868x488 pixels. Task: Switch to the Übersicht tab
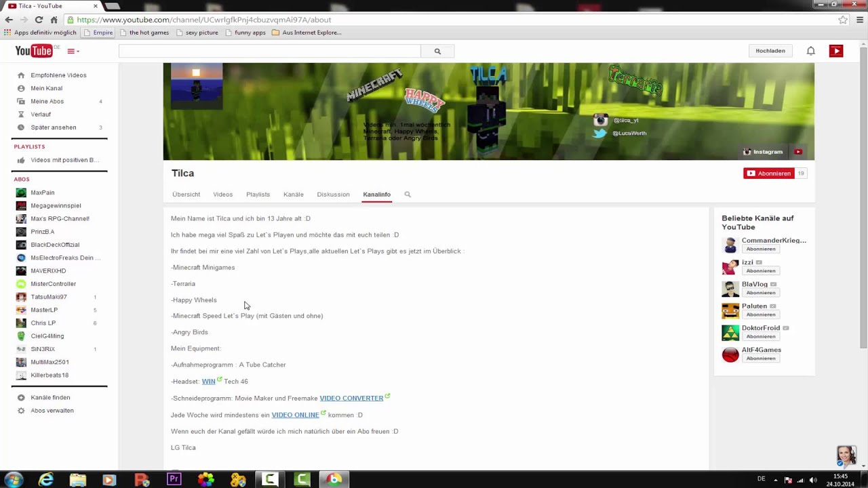pyautogui.click(x=186, y=195)
